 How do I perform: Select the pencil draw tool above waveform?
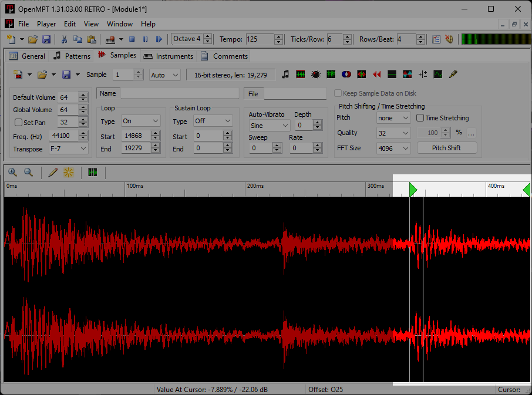pyautogui.click(x=53, y=173)
